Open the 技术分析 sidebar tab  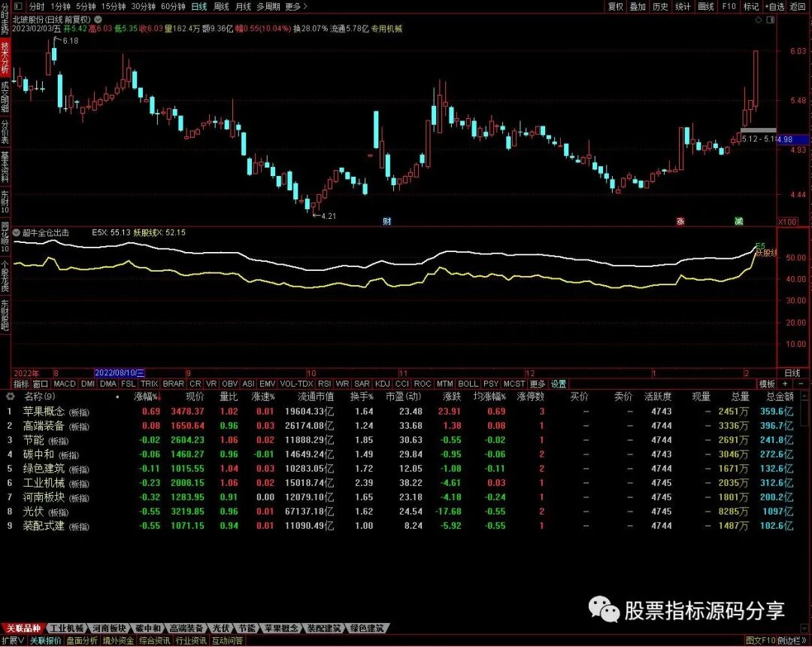click(x=5, y=57)
